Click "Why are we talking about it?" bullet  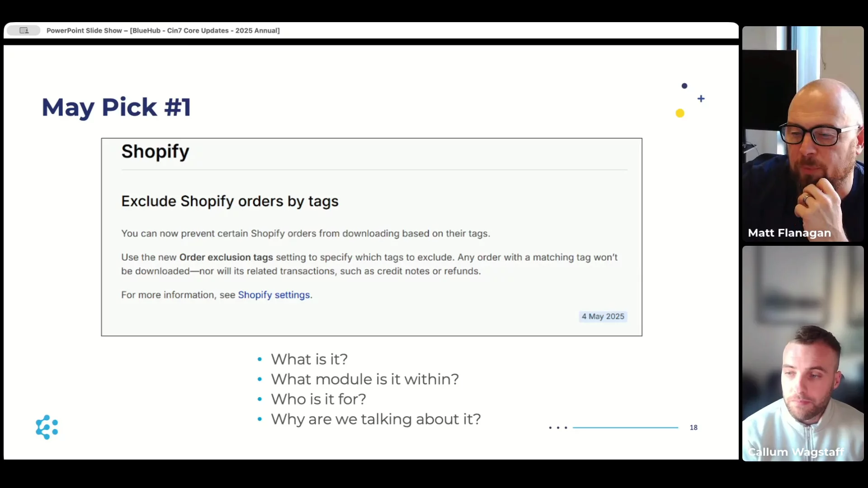[376, 419]
